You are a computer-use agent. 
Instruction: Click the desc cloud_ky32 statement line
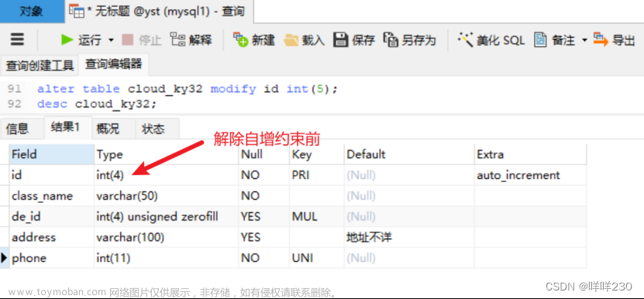click(98, 104)
